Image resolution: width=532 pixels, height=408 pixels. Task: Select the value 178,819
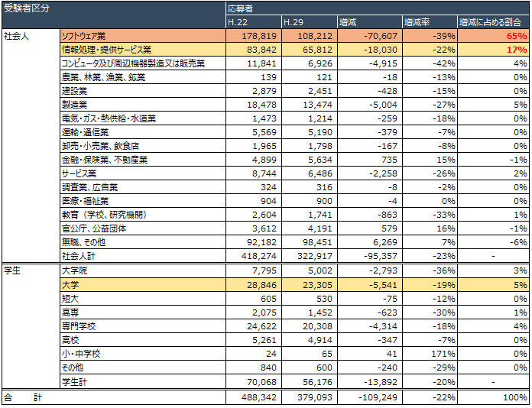(259, 36)
